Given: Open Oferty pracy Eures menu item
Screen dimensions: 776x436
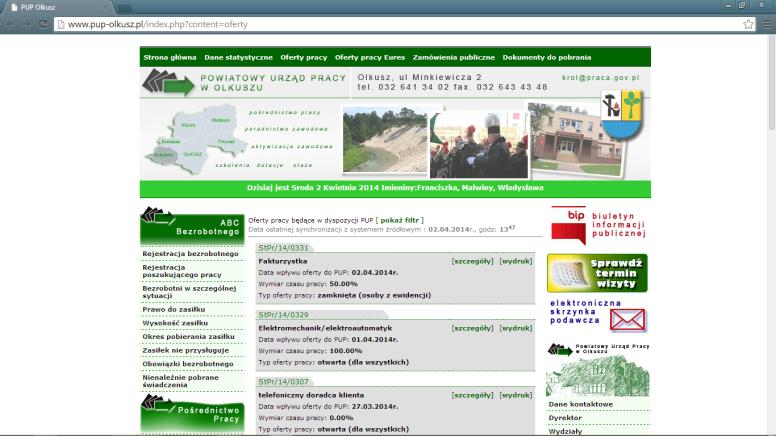Looking at the screenshot, I should pos(370,57).
